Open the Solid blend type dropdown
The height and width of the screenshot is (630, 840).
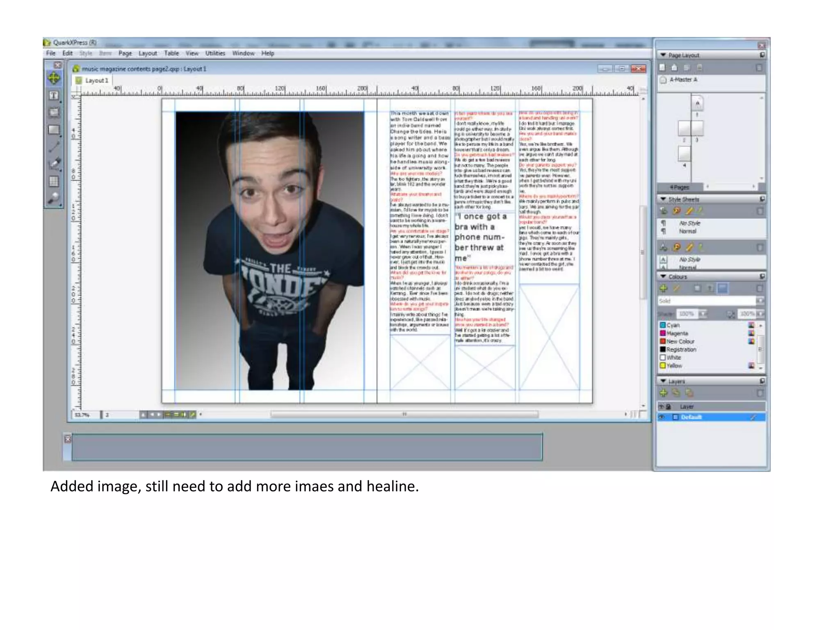click(x=760, y=301)
